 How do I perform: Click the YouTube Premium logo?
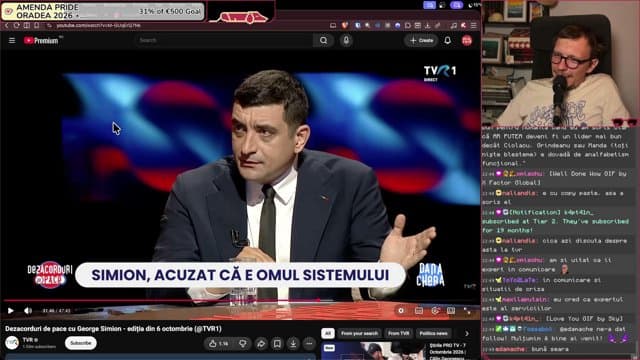coord(41,40)
